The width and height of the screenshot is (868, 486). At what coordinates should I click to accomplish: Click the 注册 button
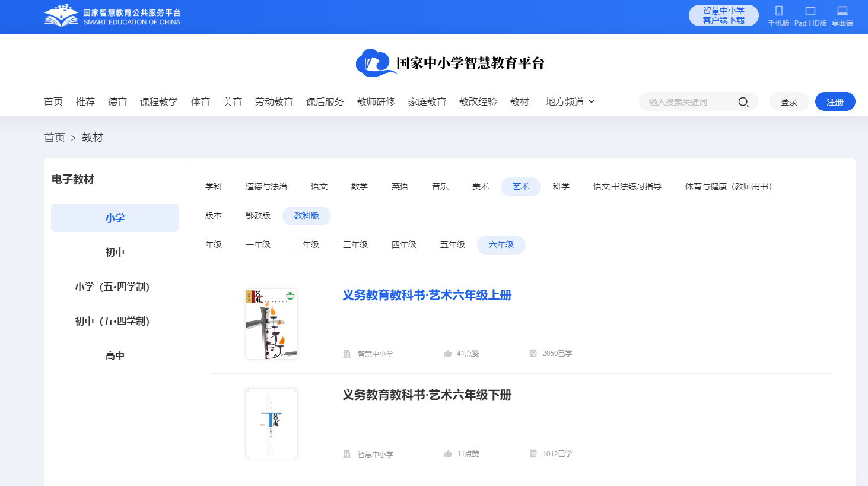coord(835,101)
